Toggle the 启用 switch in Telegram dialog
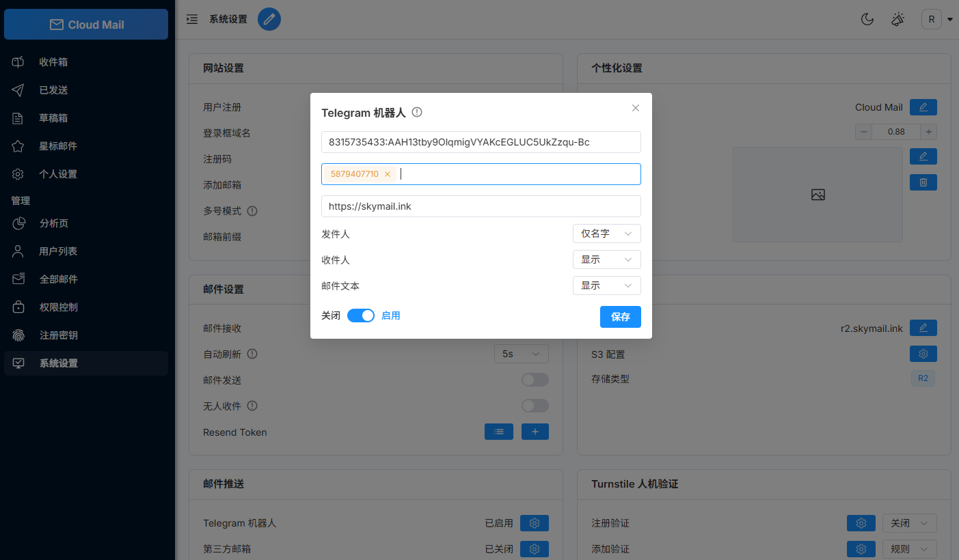The width and height of the screenshot is (959, 560). tap(361, 316)
